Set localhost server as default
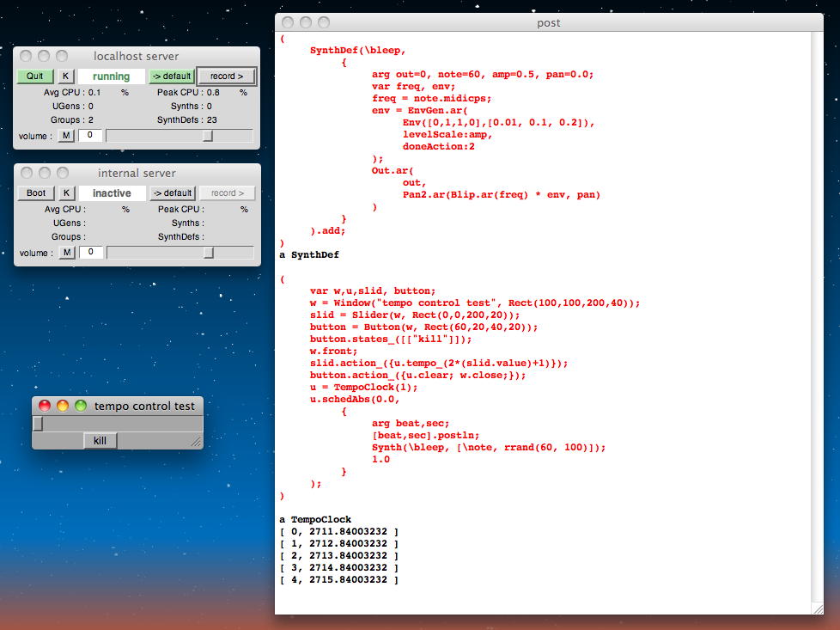This screenshot has height=630, width=840. pos(173,76)
